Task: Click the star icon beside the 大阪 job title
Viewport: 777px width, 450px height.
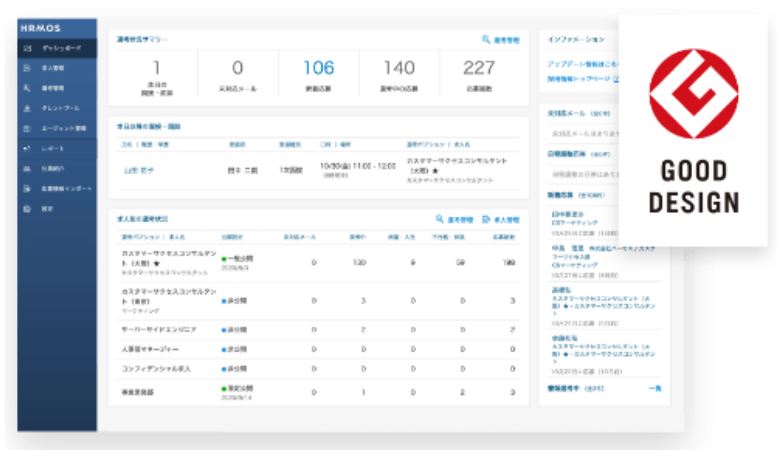Action: pyautogui.click(x=157, y=263)
